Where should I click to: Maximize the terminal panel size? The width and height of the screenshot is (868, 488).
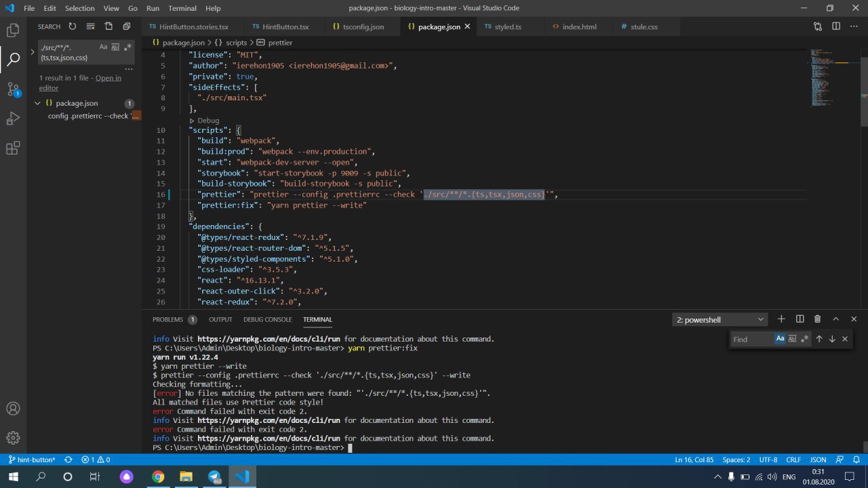835,319
